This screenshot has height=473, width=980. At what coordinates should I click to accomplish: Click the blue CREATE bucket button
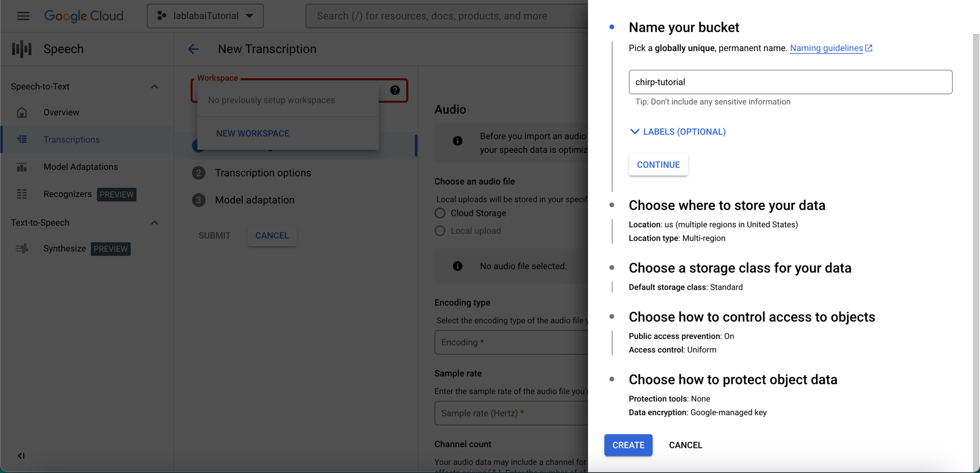pos(628,445)
